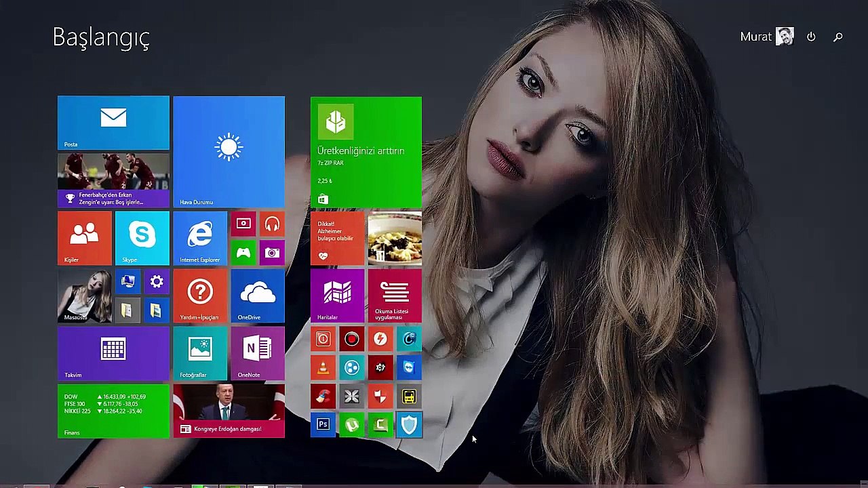Open the Murat user account menu
The width and height of the screenshot is (868, 488).
coord(767,37)
